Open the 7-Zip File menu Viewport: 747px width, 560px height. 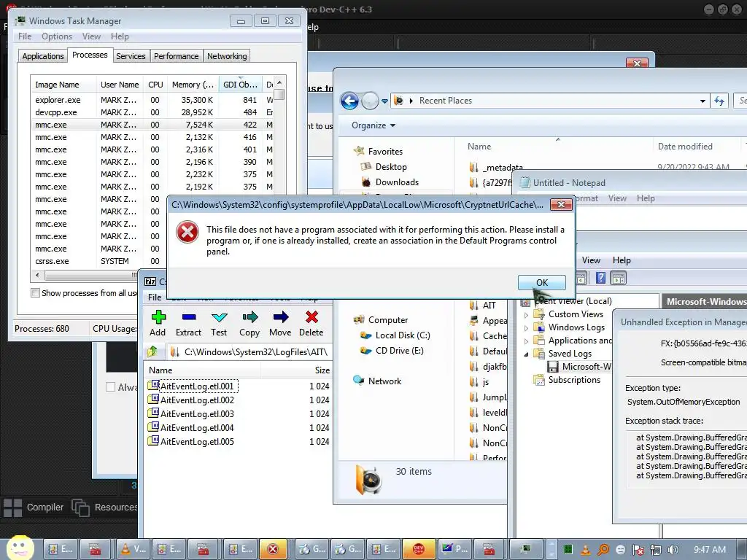coord(155,297)
